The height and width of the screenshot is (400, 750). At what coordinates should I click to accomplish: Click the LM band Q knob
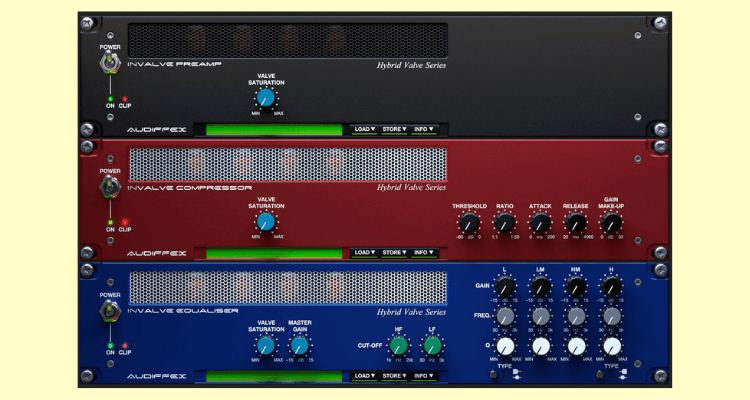click(541, 346)
